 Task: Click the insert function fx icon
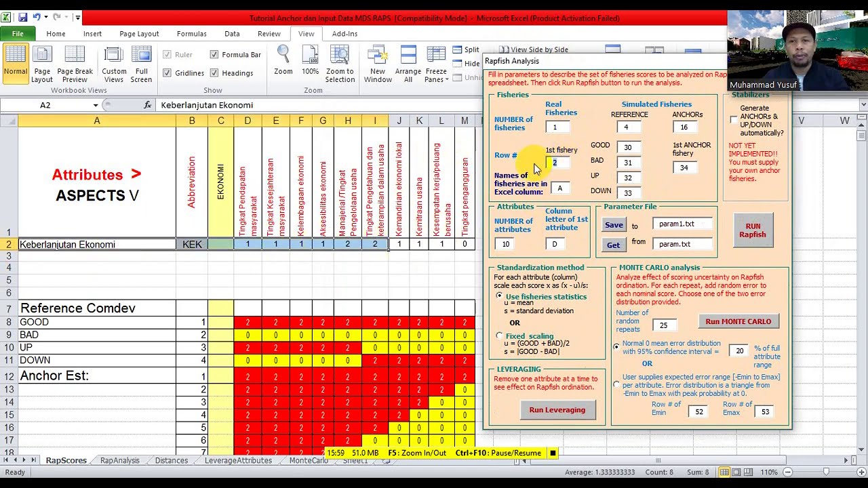148,105
